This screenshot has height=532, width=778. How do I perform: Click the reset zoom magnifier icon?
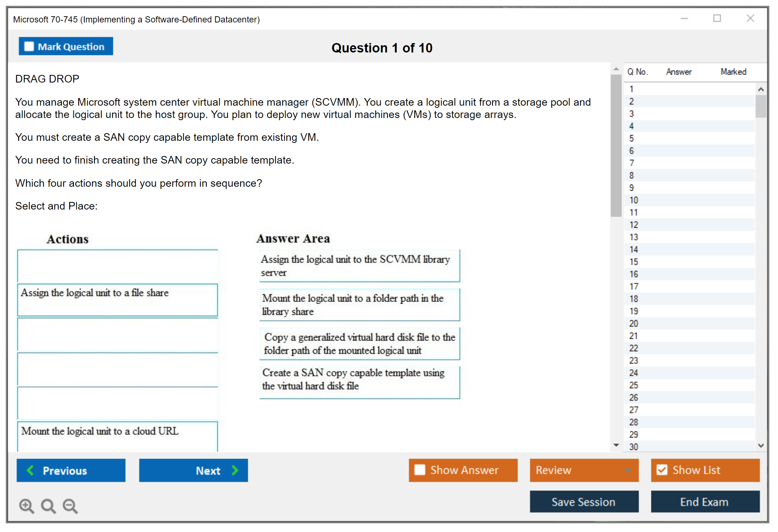[x=48, y=506]
